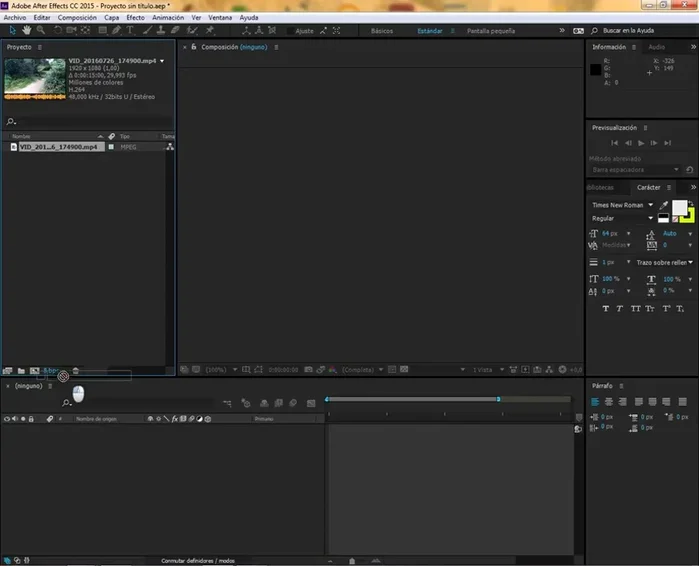Toggle Superscript in Character panel

point(666,308)
